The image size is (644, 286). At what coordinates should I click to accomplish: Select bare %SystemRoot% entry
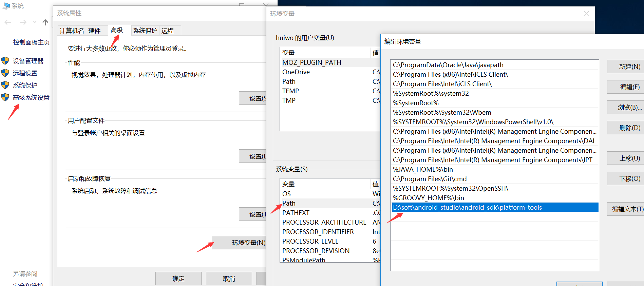tap(495, 103)
